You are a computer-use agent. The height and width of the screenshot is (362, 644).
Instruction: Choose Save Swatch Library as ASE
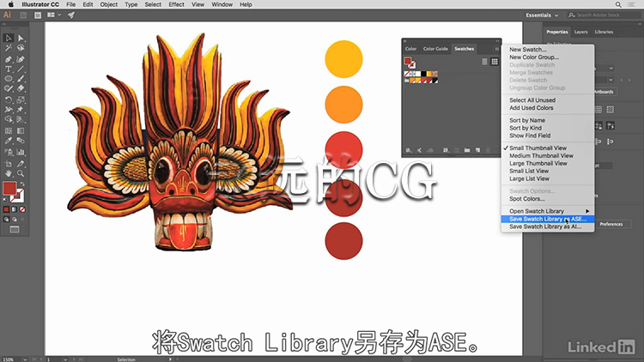point(548,219)
